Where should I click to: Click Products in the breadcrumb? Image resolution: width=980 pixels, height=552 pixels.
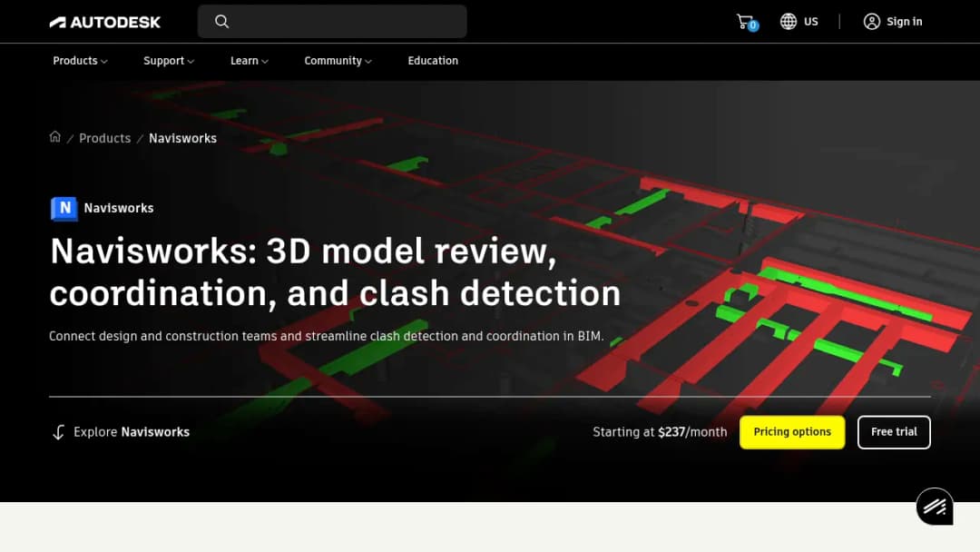click(x=105, y=138)
